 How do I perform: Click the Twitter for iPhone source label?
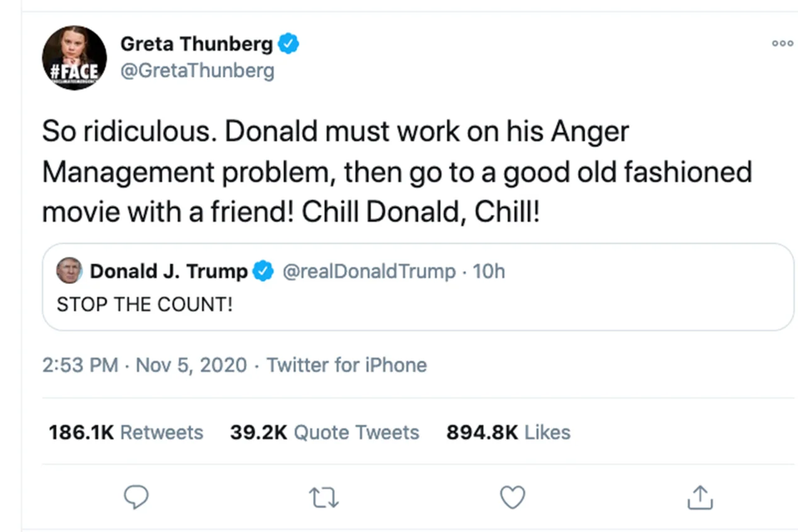coord(347,365)
